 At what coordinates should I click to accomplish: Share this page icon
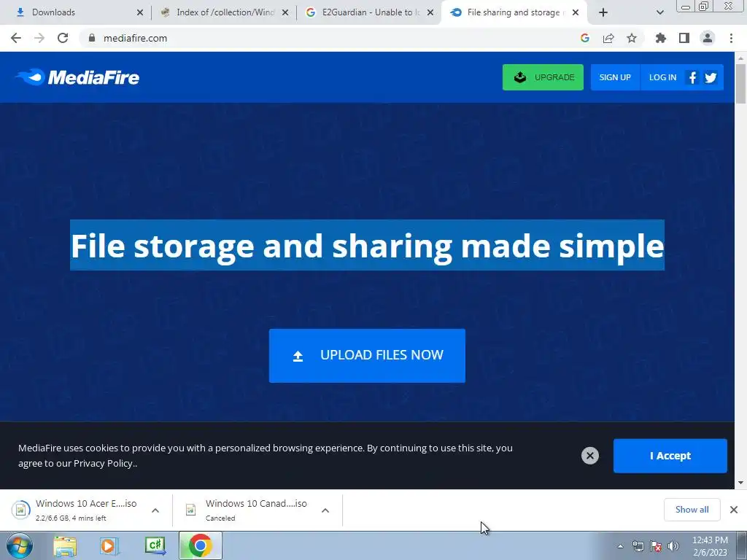click(x=608, y=38)
